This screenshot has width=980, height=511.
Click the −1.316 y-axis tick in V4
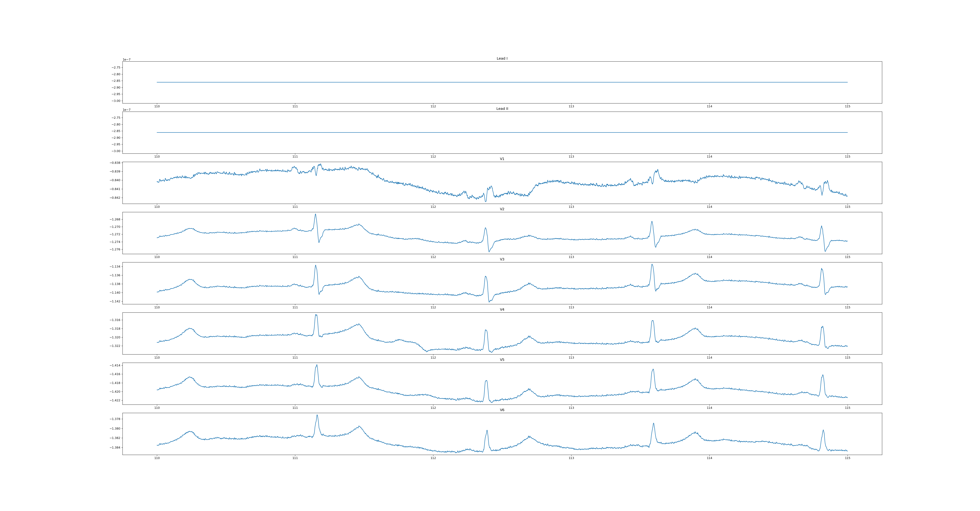coord(115,320)
